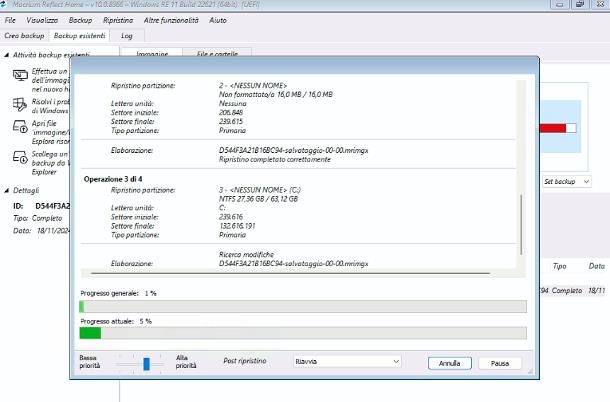Image resolution: width=610 pixels, height=402 pixels.
Task: Click the Settore finale value 239.615
Action: click(x=231, y=121)
